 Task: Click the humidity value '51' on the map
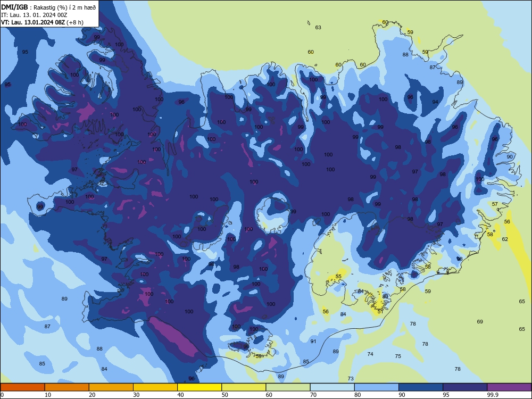[380, 311]
